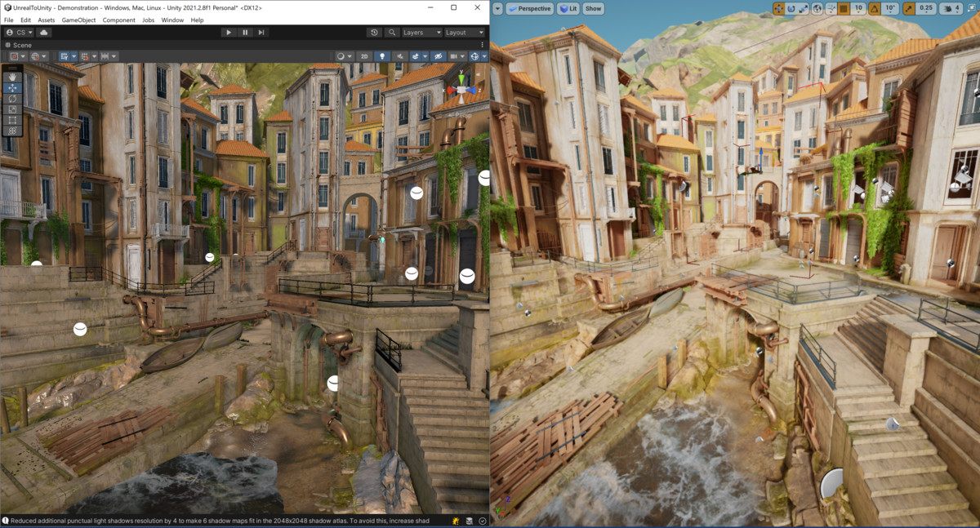Toggle 2D view mode in Unity

363,56
